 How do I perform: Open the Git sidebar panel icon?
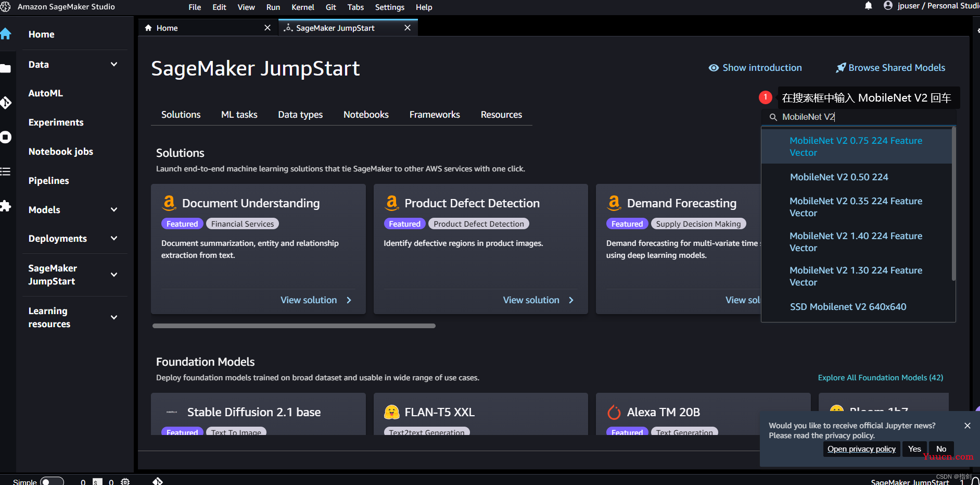click(6, 103)
